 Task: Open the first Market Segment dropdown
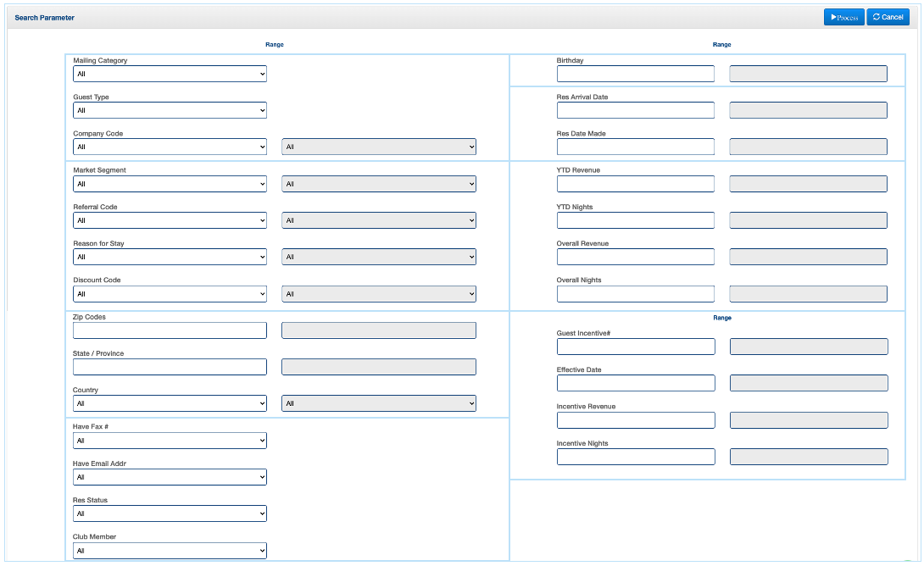pyautogui.click(x=170, y=184)
